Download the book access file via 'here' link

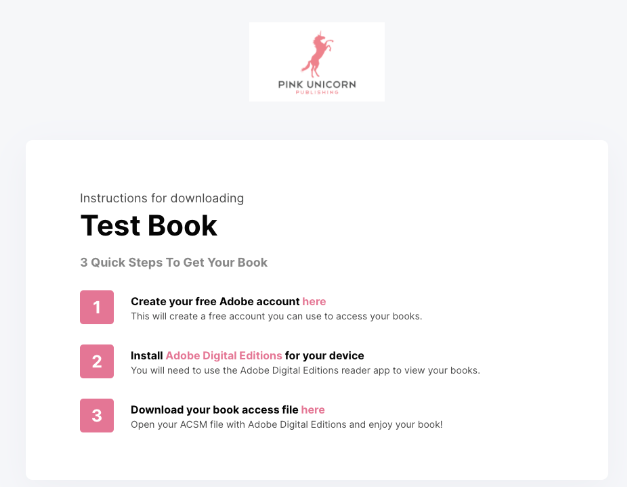click(x=313, y=410)
